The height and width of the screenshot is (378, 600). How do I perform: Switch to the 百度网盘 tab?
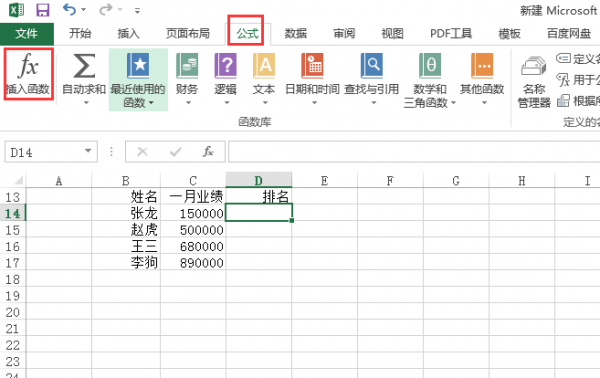coord(569,34)
